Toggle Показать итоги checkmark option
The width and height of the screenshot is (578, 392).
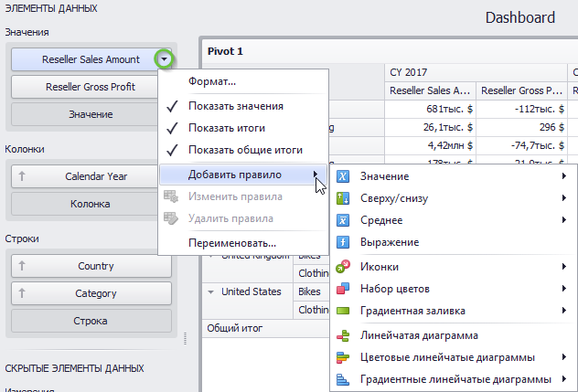click(x=243, y=128)
